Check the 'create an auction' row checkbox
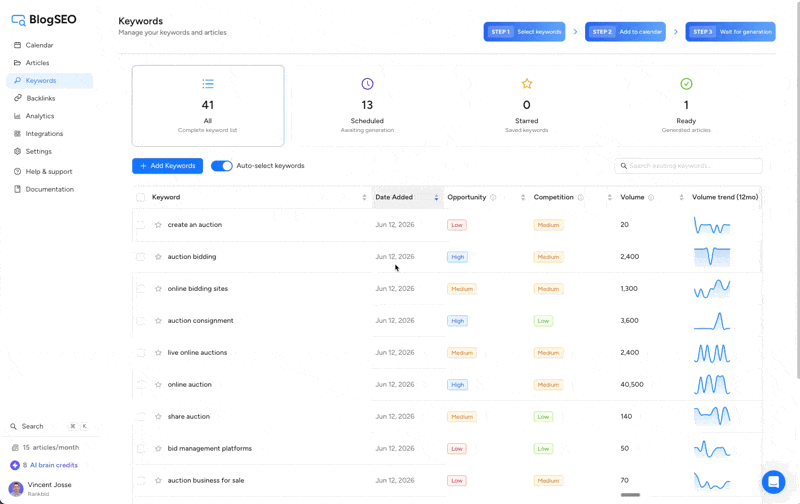This screenshot has height=504, width=800. (140, 224)
